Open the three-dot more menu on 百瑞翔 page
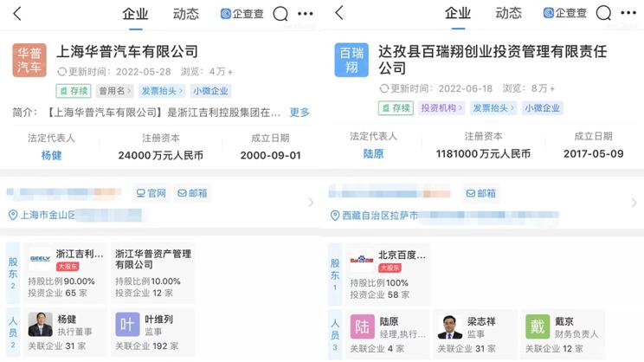This screenshot has width=644, height=362. tap(628, 14)
